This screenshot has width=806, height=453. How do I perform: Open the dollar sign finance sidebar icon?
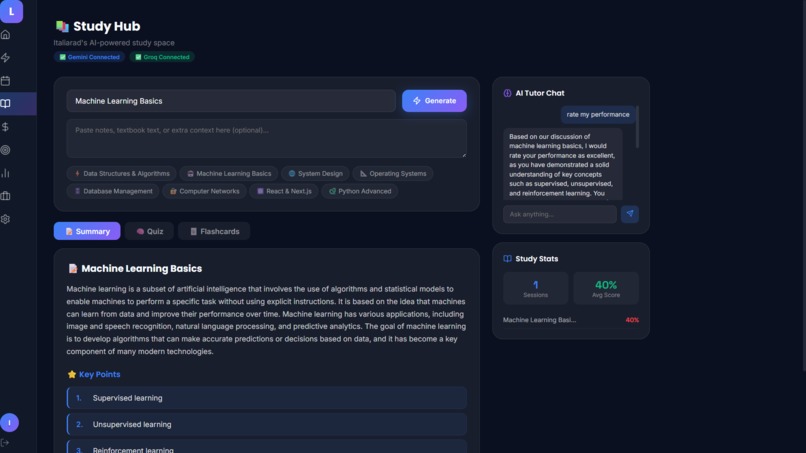coord(6,126)
